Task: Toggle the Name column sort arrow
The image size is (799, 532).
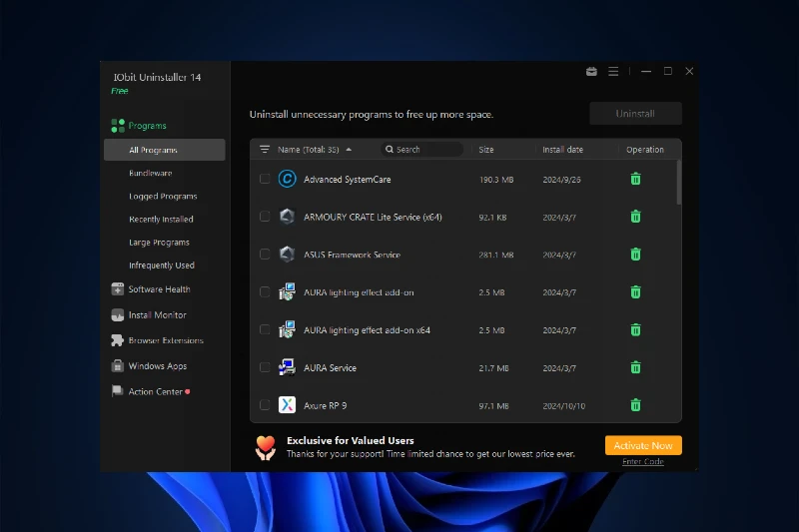Action: click(x=349, y=150)
